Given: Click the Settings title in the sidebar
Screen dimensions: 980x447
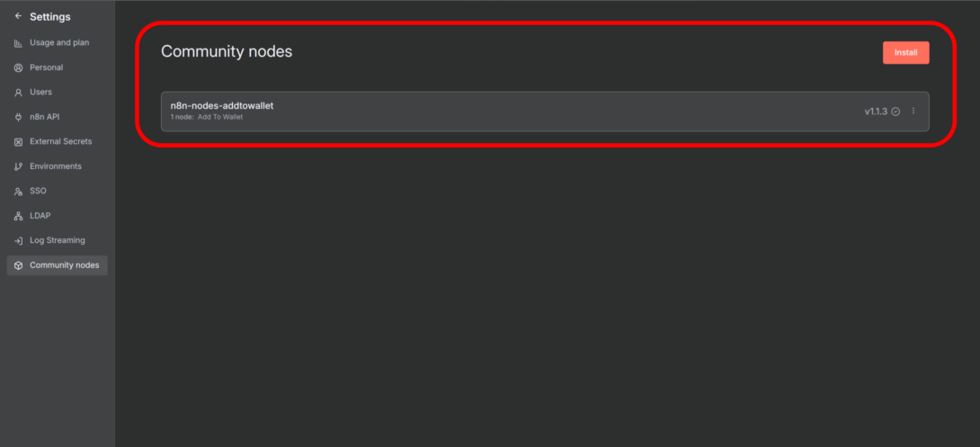Looking at the screenshot, I should (x=49, y=16).
